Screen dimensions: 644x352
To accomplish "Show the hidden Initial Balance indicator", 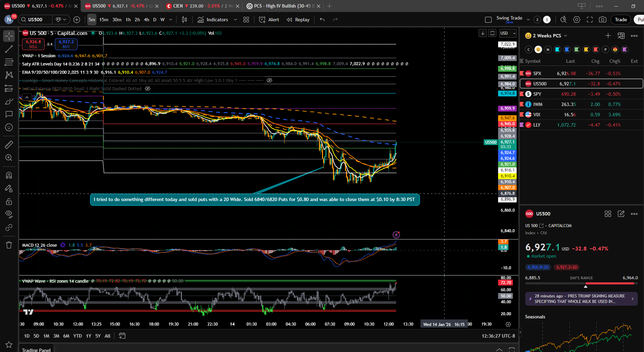I will coord(148,89).
